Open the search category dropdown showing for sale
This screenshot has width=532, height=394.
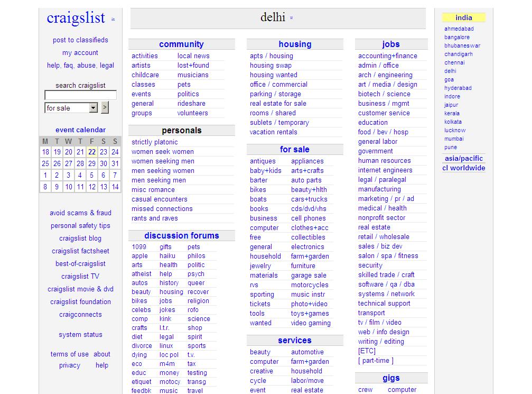click(x=71, y=108)
